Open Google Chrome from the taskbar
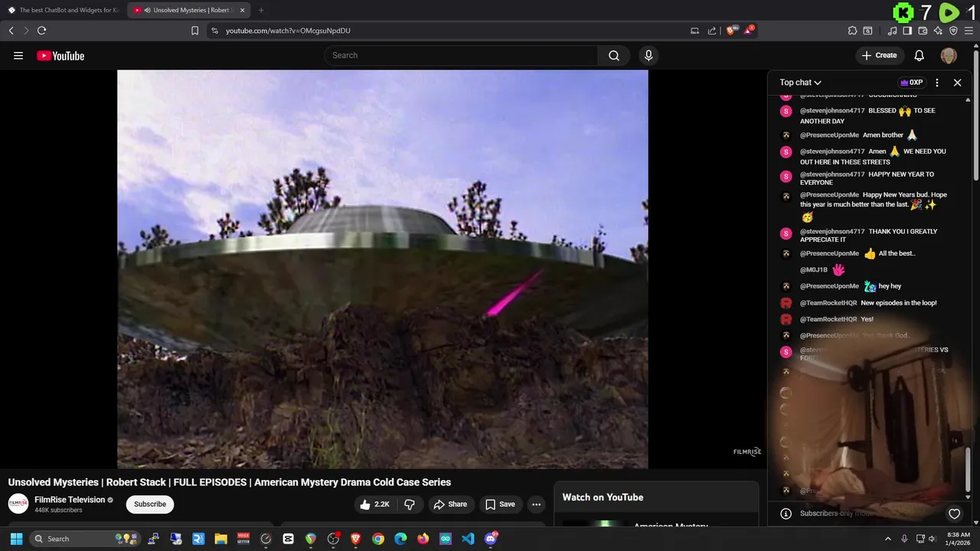 point(378,539)
